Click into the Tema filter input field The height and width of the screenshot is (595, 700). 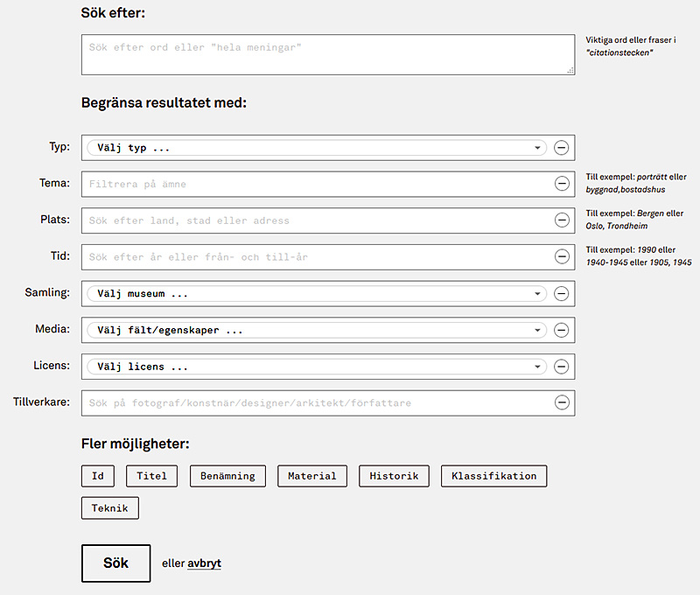[317, 184]
